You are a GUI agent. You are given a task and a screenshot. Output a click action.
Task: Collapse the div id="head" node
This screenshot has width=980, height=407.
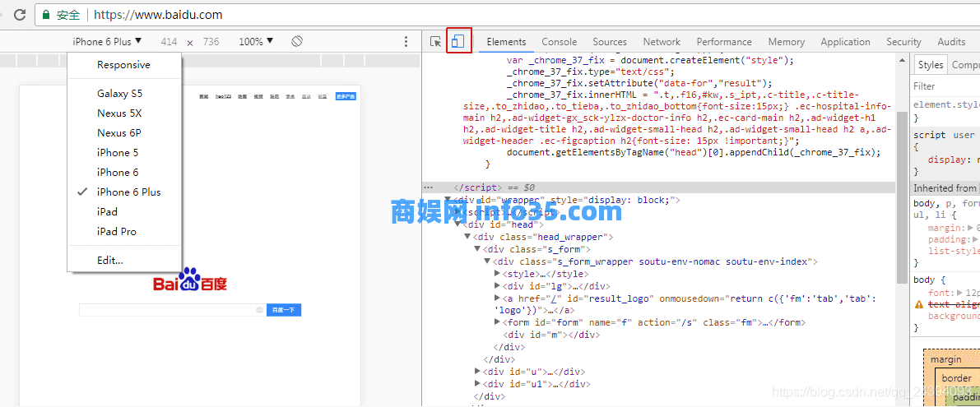tap(457, 224)
